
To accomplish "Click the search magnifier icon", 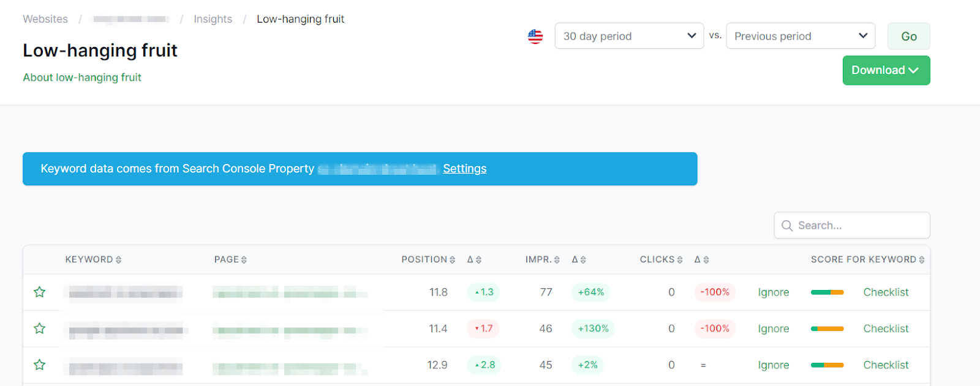I will point(787,226).
